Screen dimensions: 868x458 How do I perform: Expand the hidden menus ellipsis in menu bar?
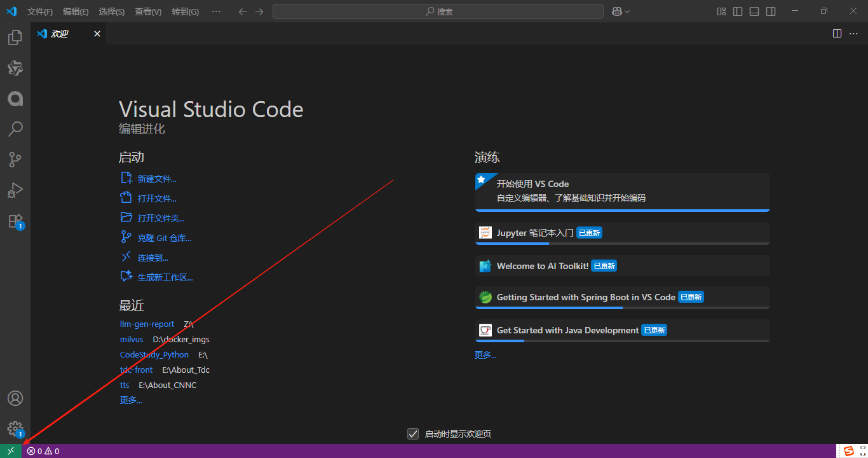click(216, 11)
